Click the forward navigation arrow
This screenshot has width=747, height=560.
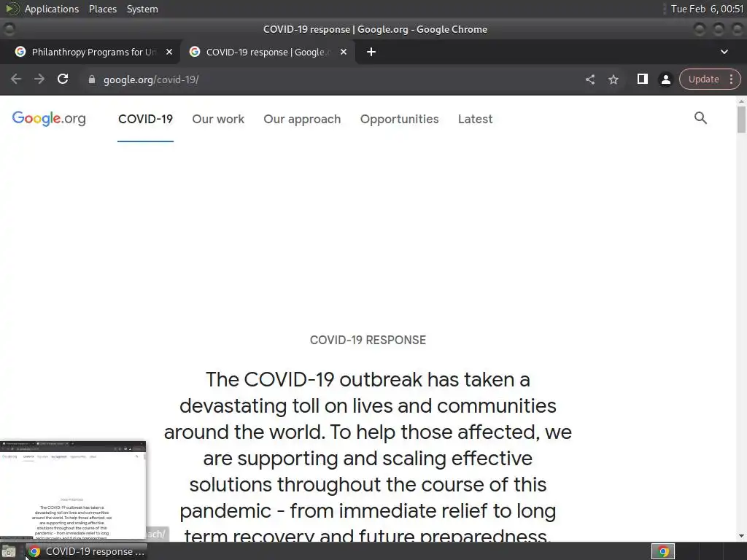39,79
